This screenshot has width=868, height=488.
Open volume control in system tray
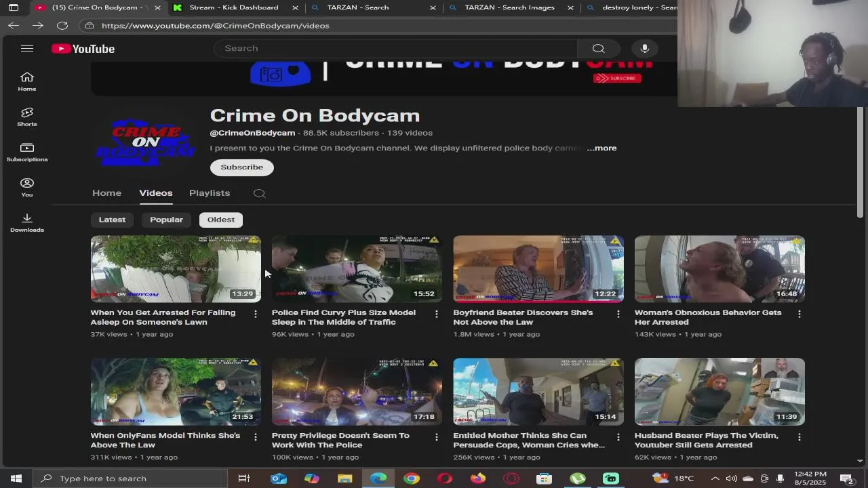(x=731, y=479)
